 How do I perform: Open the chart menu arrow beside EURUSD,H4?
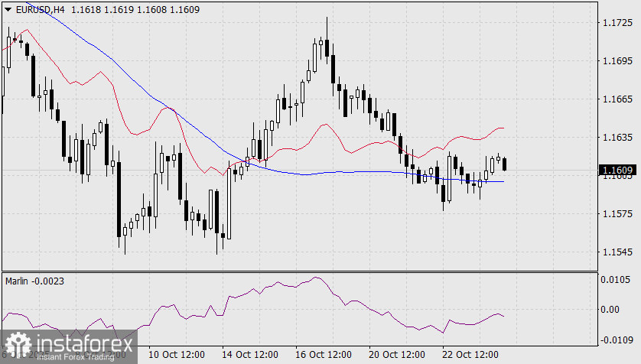pos(8,9)
